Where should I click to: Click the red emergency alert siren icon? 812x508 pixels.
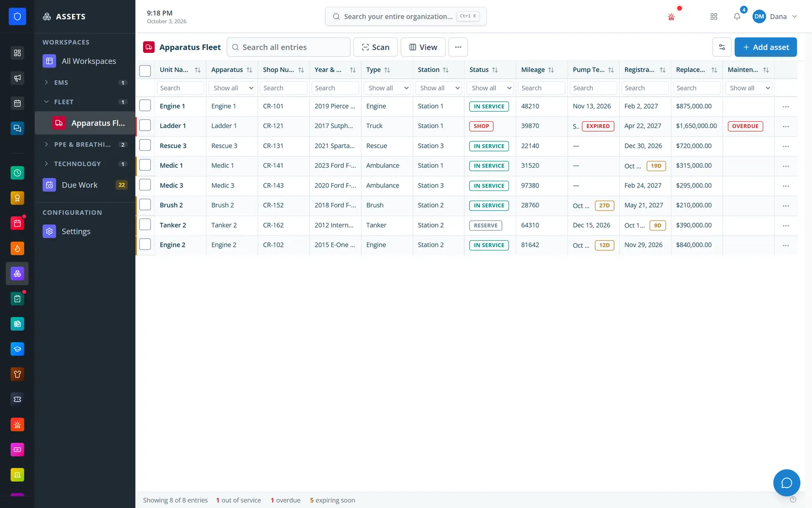(671, 17)
